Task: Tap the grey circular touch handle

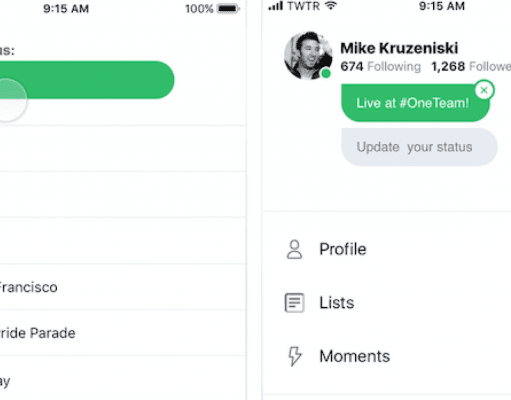Action: (13, 100)
